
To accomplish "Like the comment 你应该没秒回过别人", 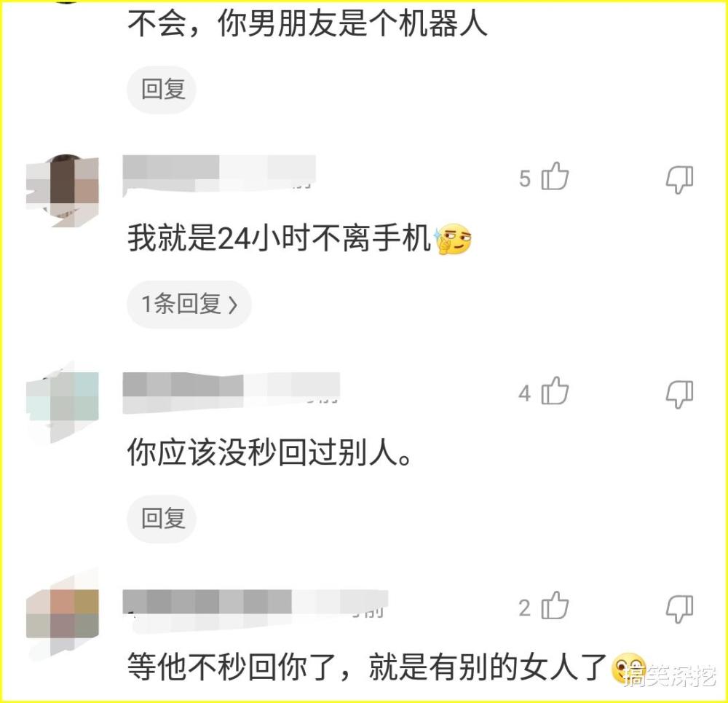I will [x=555, y=390].
